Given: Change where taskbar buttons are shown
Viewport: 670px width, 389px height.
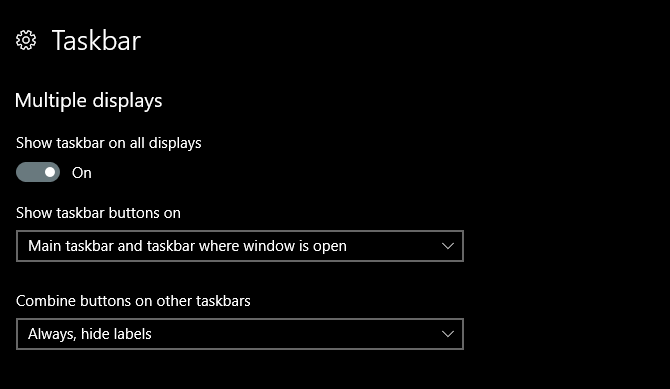Looking at the screenshot, I should [x=240, y=246].
